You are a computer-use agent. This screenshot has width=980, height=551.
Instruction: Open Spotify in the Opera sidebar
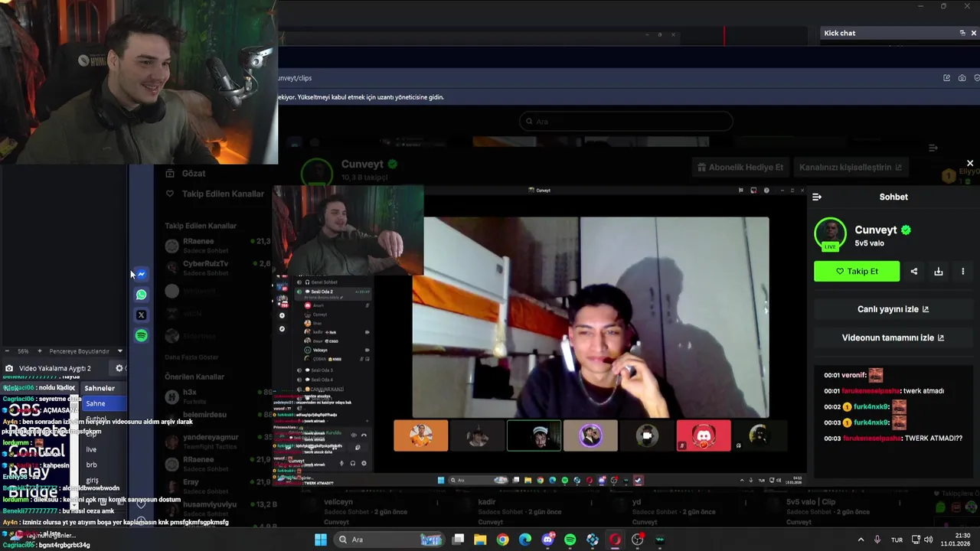pos(141,335)
